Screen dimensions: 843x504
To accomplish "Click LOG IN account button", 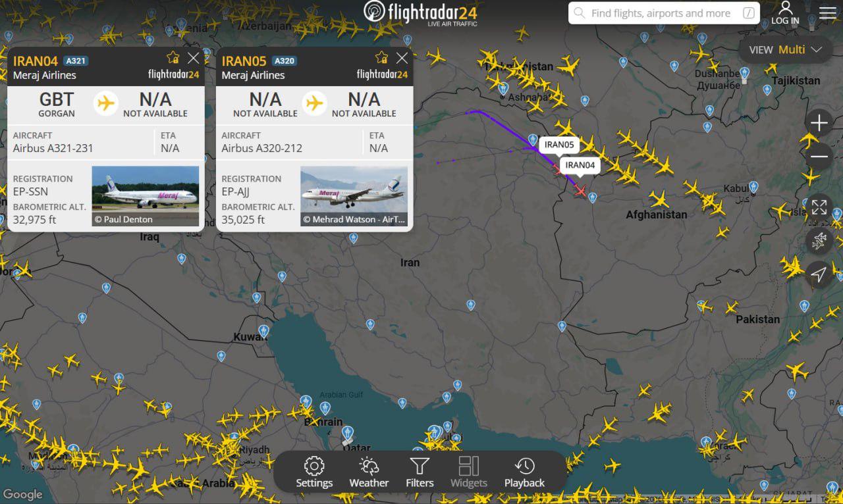I will click(785, 13).
